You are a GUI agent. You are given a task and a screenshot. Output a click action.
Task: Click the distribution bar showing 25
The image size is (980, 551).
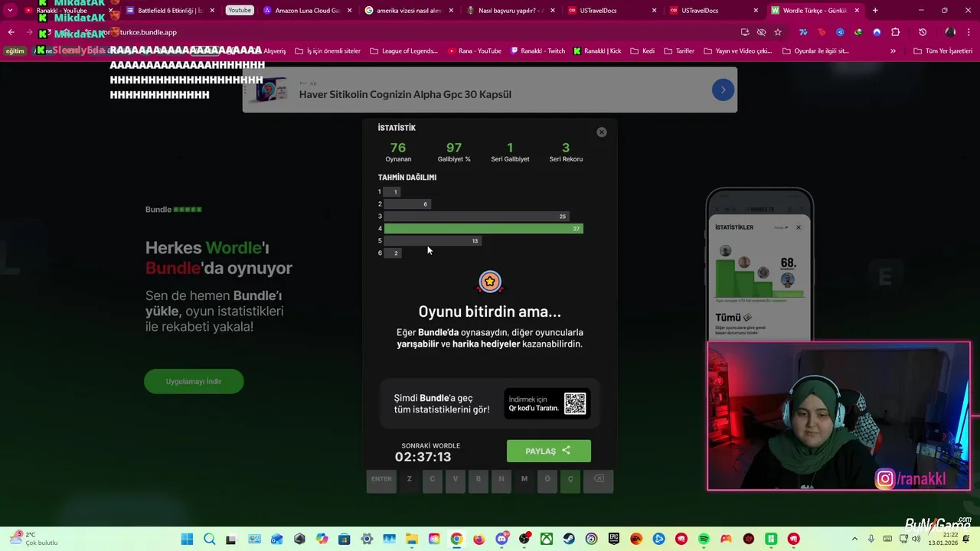click(x=476, y=216)
